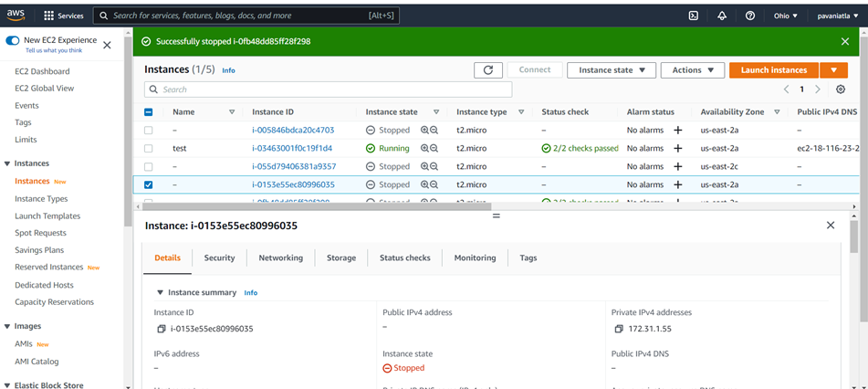The image size is (868, 389).
Task: Switch to the Security tab
Action: [x=219, y=258]
